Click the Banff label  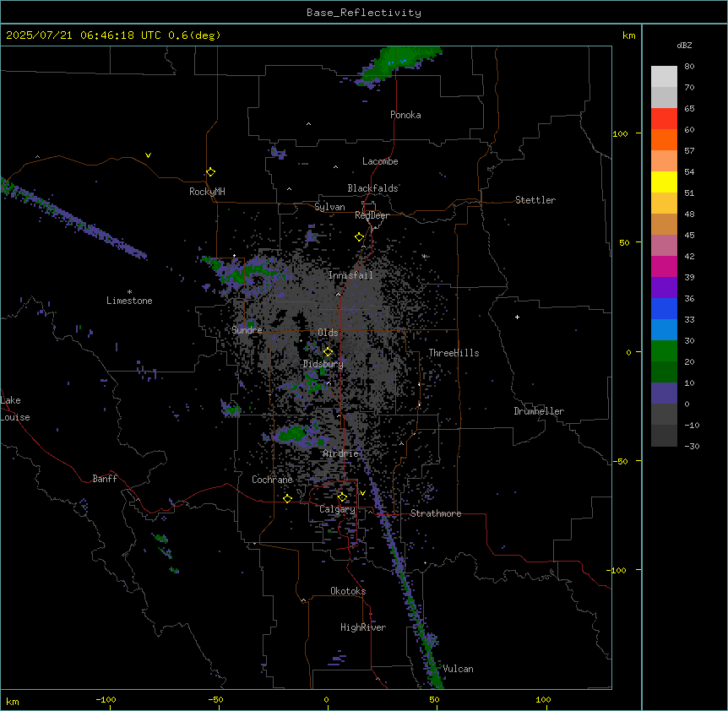105,479
